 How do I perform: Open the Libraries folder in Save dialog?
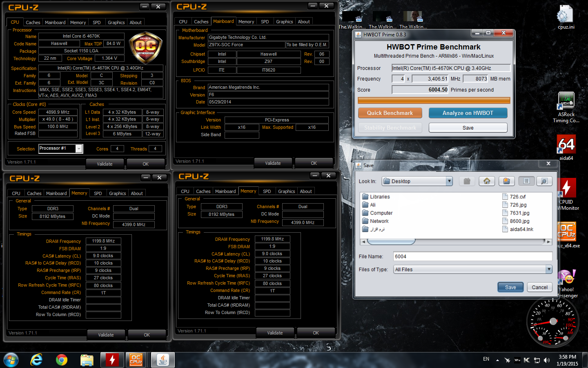pos(376,197)
